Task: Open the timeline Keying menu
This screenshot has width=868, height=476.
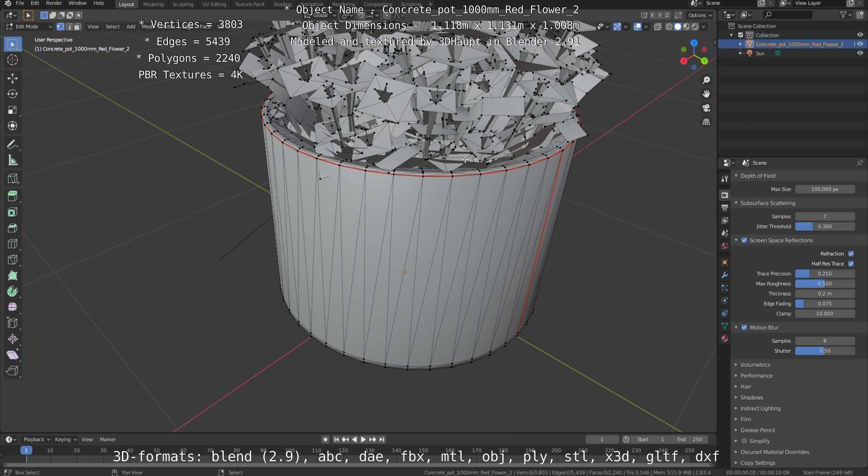Action: point(65,439)
